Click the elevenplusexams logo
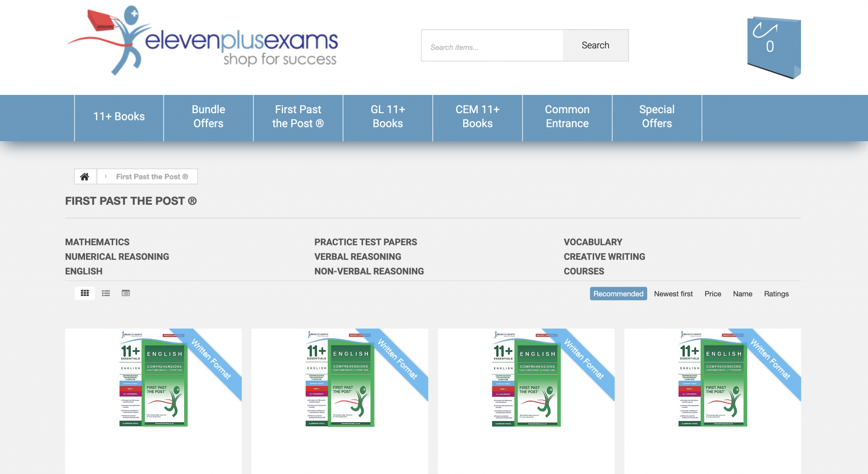Viewport: 868px width, 474px height. pos(203,41)
